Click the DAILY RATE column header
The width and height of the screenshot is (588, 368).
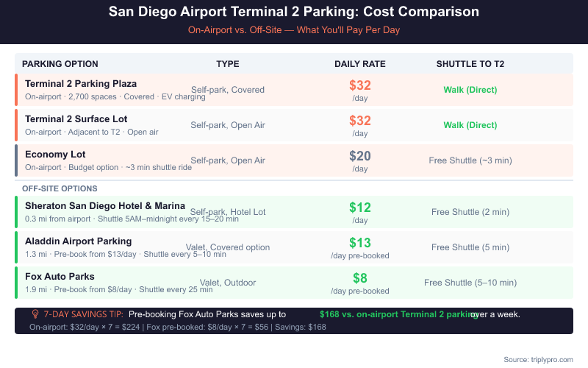[360, 64]
